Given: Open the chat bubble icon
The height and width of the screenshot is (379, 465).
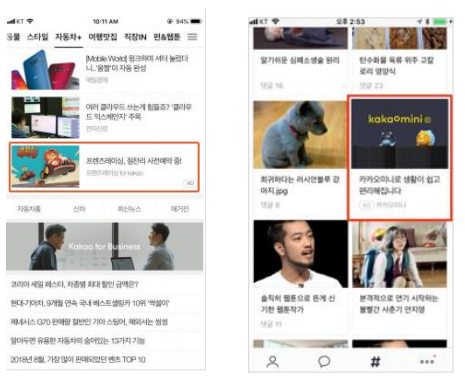Looking at the screenshot, I should pos(324,361).
